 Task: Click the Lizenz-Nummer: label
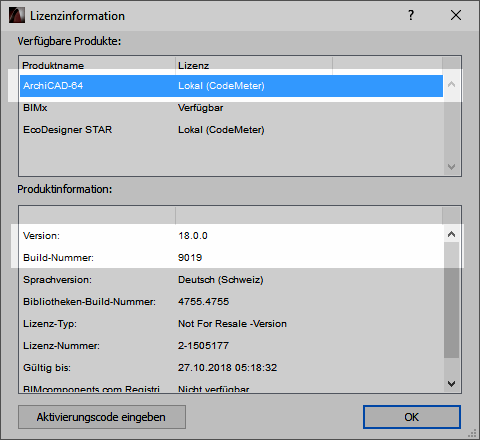click(x=61, y=346)
